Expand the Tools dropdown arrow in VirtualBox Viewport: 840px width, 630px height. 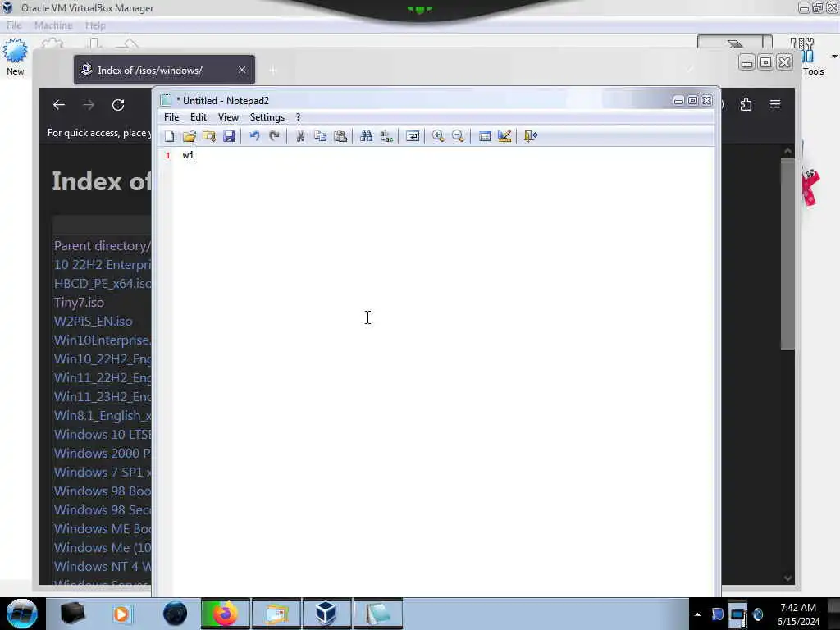tap(834, 57)
